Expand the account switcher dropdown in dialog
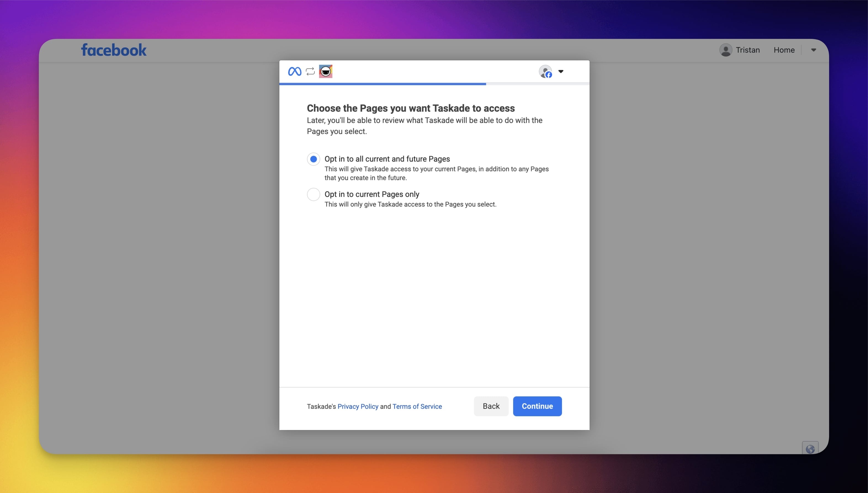Image resolution: width=868 pixels, height=493 pixels. click(561, 71)
